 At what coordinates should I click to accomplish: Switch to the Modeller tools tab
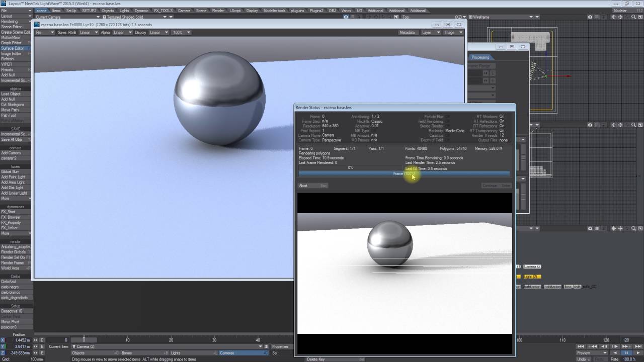[x=274, y=11]
